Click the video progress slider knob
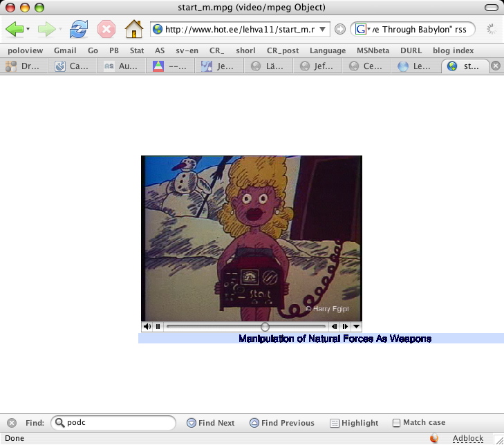Screen dimensions: 504x445 coord(265,327)
